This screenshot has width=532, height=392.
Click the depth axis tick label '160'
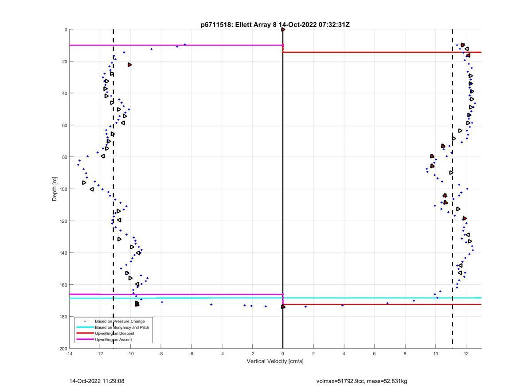[x=63, y=285]
